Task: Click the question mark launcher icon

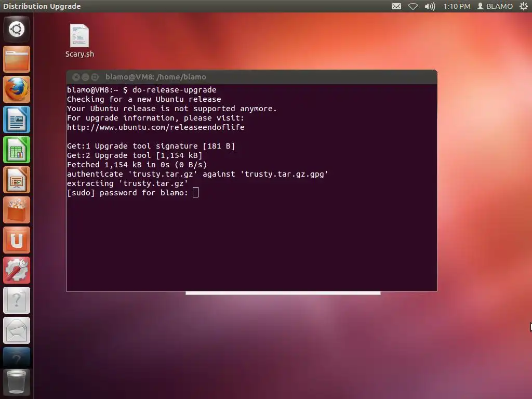Action: [16, 301]
